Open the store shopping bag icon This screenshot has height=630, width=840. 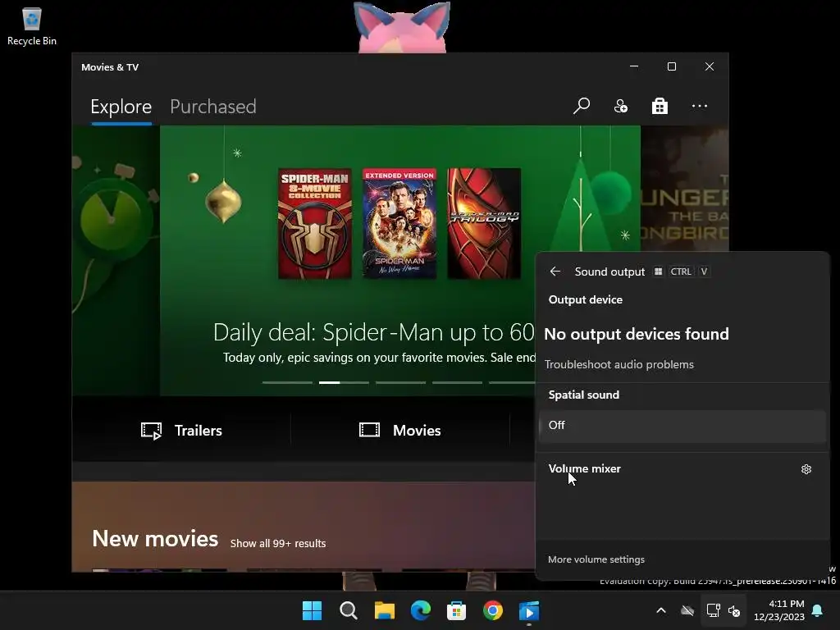coord(660,106)
